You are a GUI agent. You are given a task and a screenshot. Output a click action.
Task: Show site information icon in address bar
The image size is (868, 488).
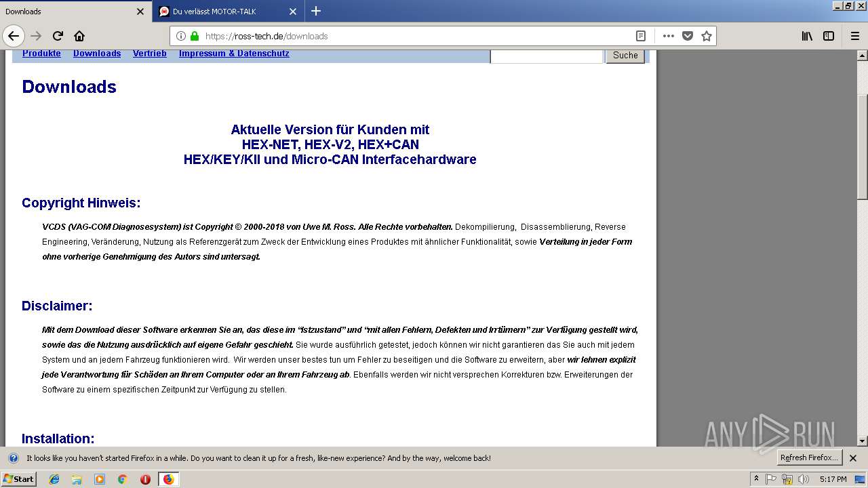(x=181, y=36)
